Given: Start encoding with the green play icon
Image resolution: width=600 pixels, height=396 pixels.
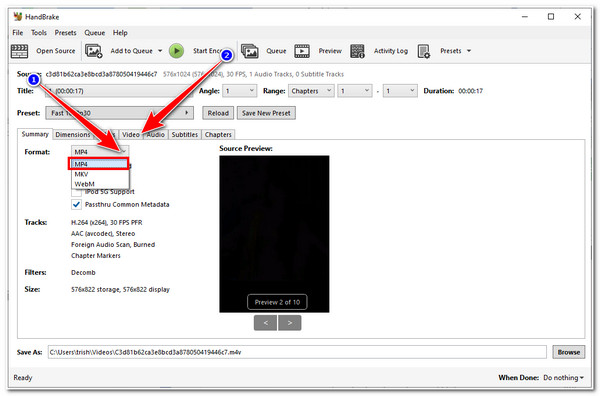Looking at the screenshot, I should point(176,51).
